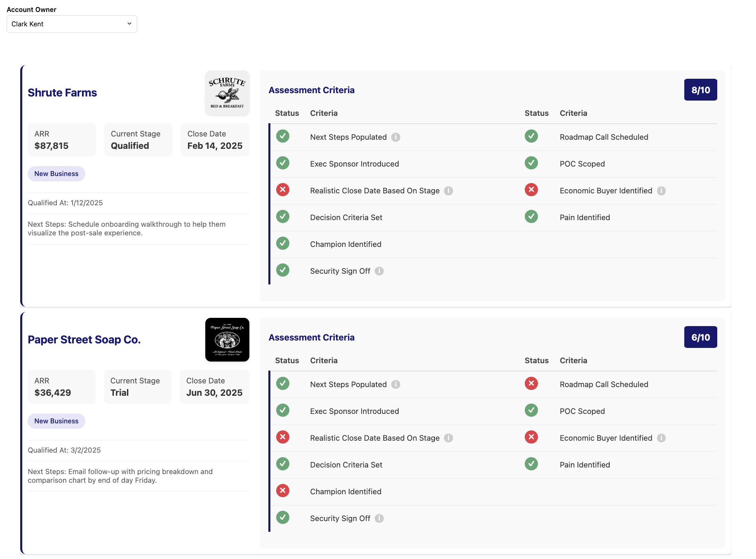This screenshot has height=559, width=756.
Task: Open the Shrute Farms account name link
Action: tap(62, 93)
